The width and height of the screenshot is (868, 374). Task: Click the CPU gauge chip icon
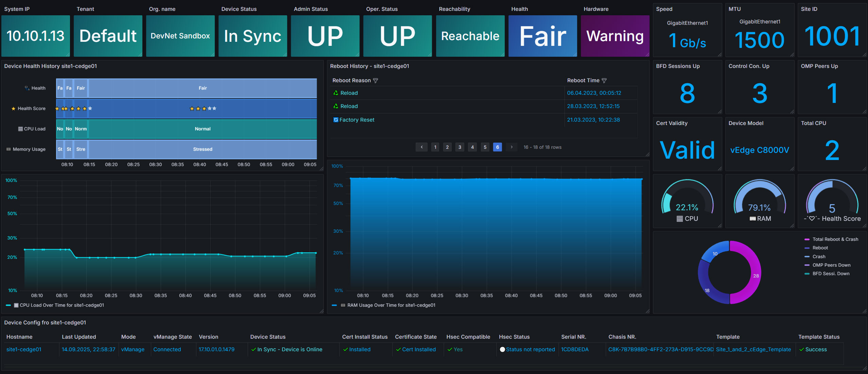(679, 219)
